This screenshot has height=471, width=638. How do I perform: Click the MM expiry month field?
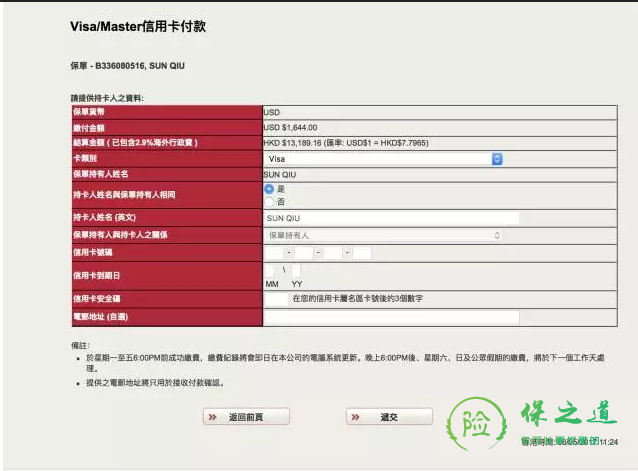point(269,270)
